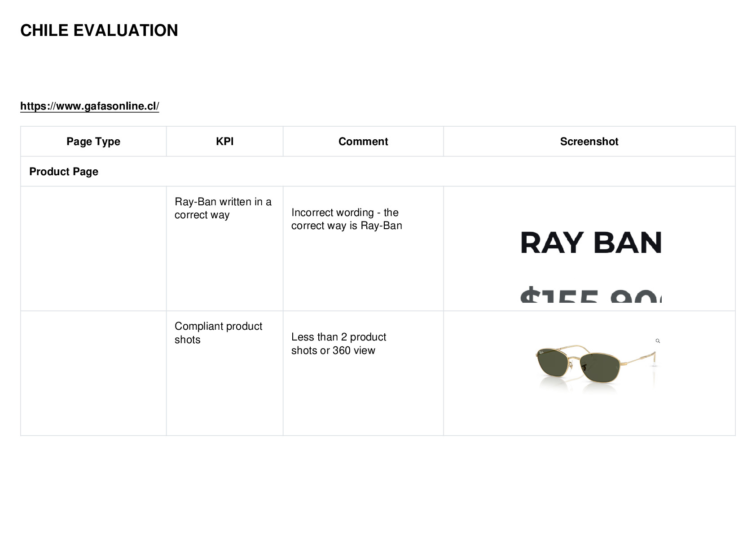756x535 pixels.
Task: Select the Product Page section row
Action: coord(378,172)
